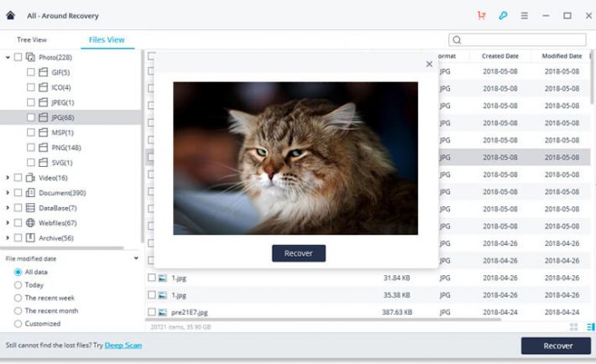Viewport: 596px width, 364px height.
Task: Select PNG(148) tree entry
Action: [x=66, y=148]
